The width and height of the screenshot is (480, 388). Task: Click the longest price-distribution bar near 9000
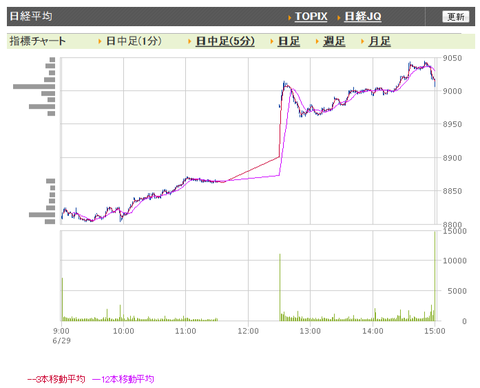point(34,87)
